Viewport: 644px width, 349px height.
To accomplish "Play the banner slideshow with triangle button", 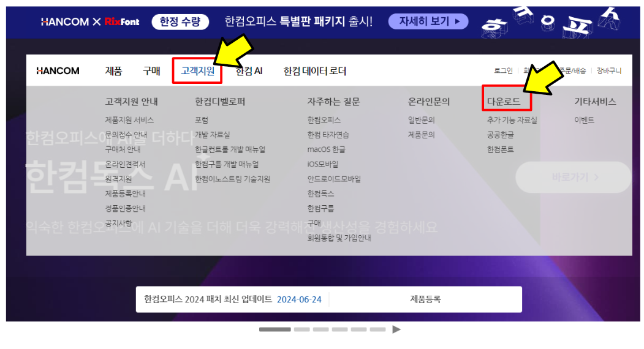I will coord(396,329).
